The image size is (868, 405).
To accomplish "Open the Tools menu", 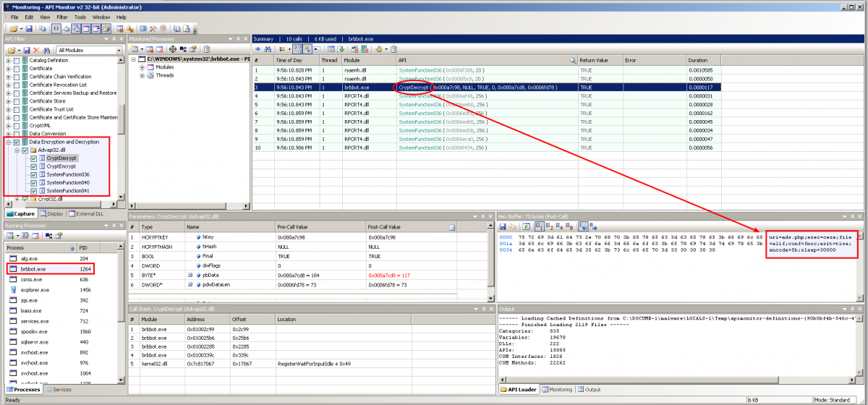I will click(80, 17).
